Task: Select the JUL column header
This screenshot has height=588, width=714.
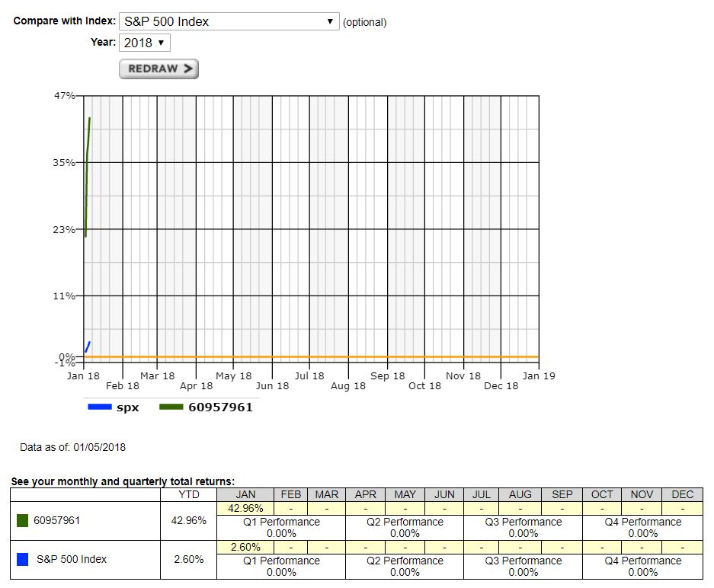Action: [481, 495]
